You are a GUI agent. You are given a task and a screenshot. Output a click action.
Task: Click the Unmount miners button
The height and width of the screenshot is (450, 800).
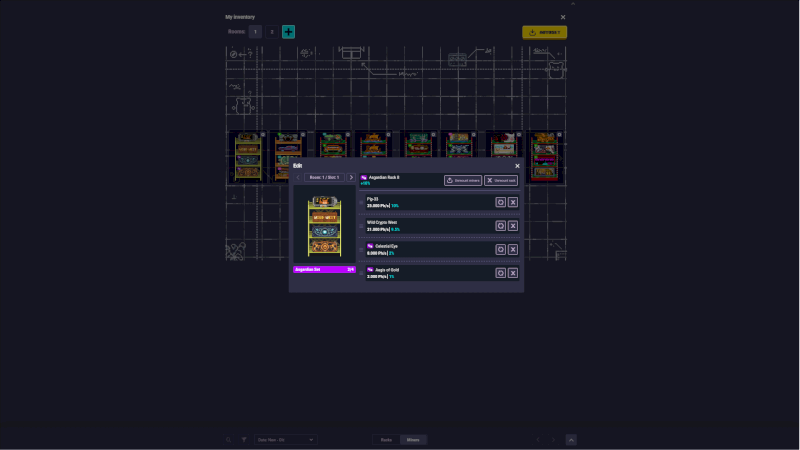click(x=463, y=180)
